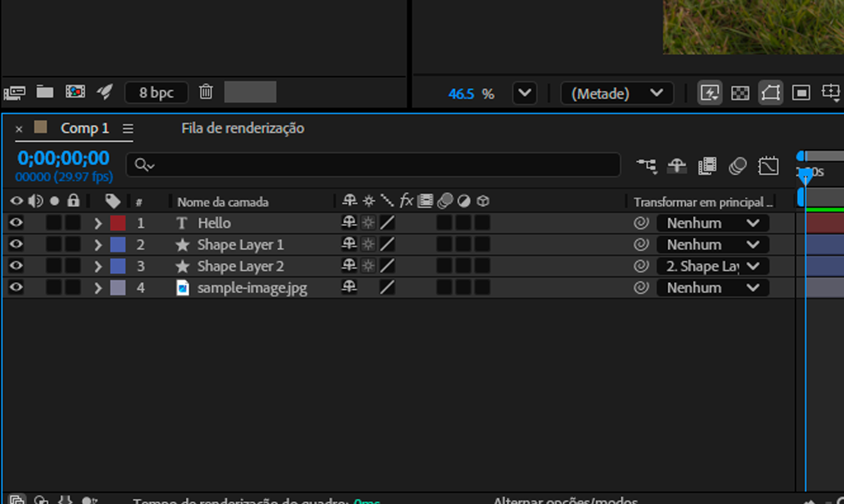Expand the Shape Layer 2 properties
This screenshot has width=844, height=504.
coord(98,267)
